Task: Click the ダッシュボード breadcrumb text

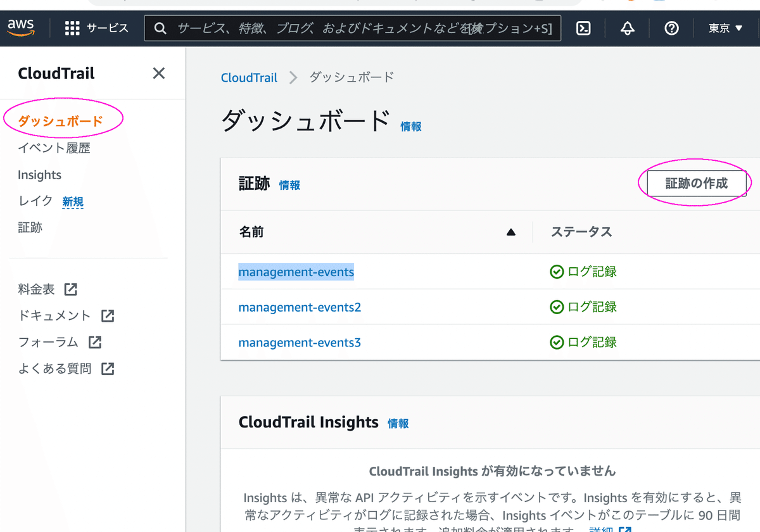Action: (351, 77)
